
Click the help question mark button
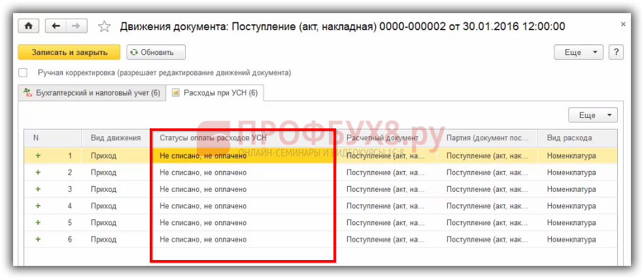pyautogui.click(x=617, y=52)
